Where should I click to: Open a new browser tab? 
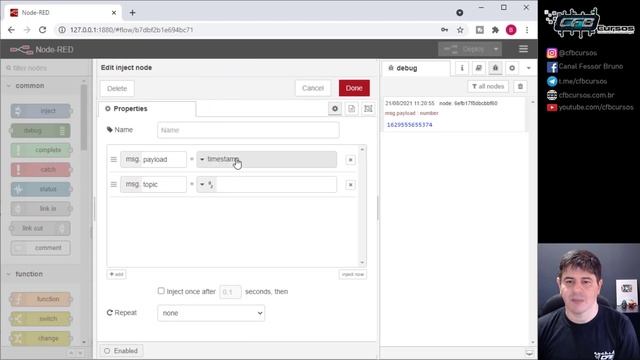(x=132, y=13)
